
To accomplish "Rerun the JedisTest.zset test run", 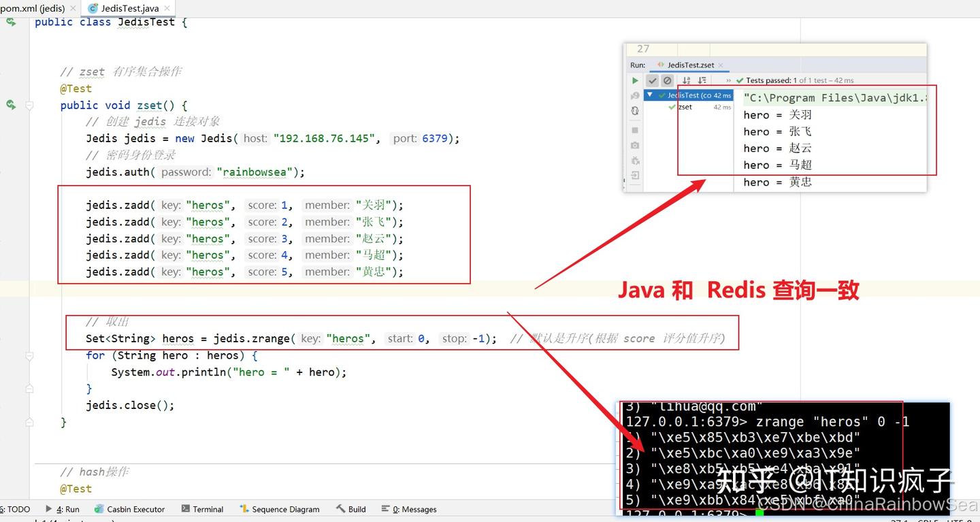I will point(634,80).
